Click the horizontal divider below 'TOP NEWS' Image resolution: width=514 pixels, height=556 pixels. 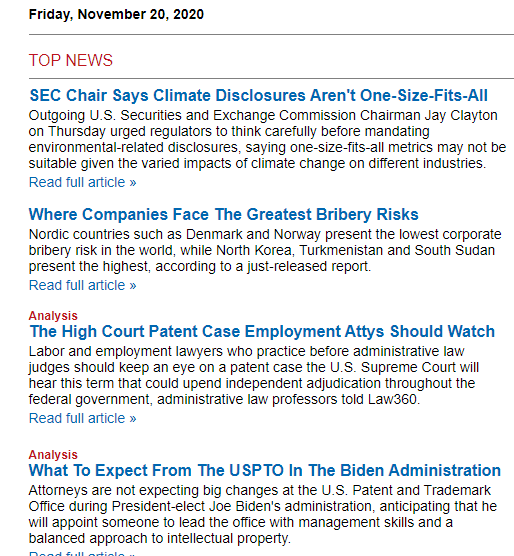(271, 78)
